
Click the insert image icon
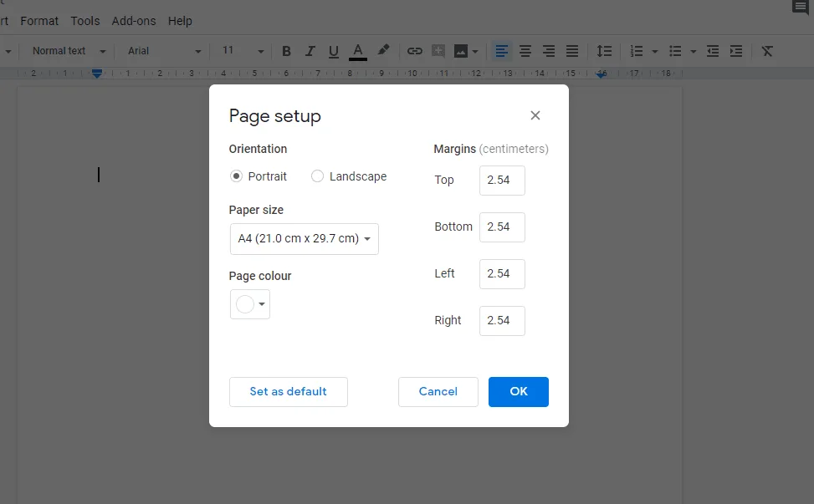tap(460, 51)
